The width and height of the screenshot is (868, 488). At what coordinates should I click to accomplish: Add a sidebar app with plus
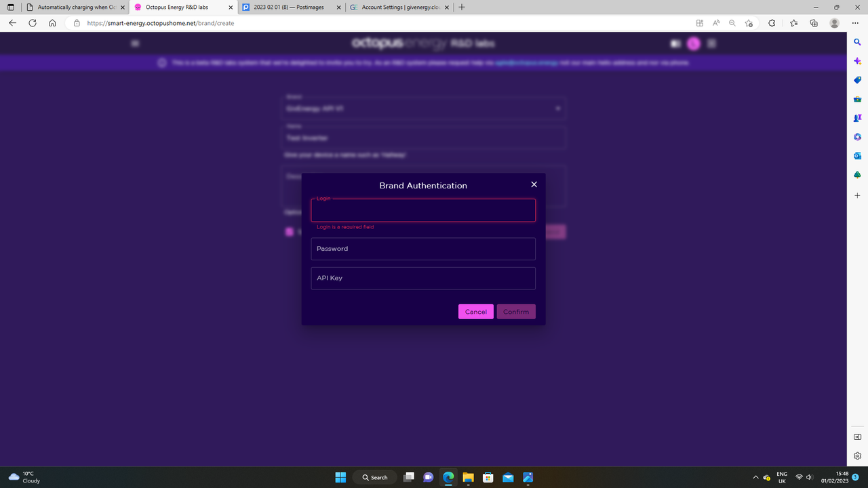pos(857,195)
